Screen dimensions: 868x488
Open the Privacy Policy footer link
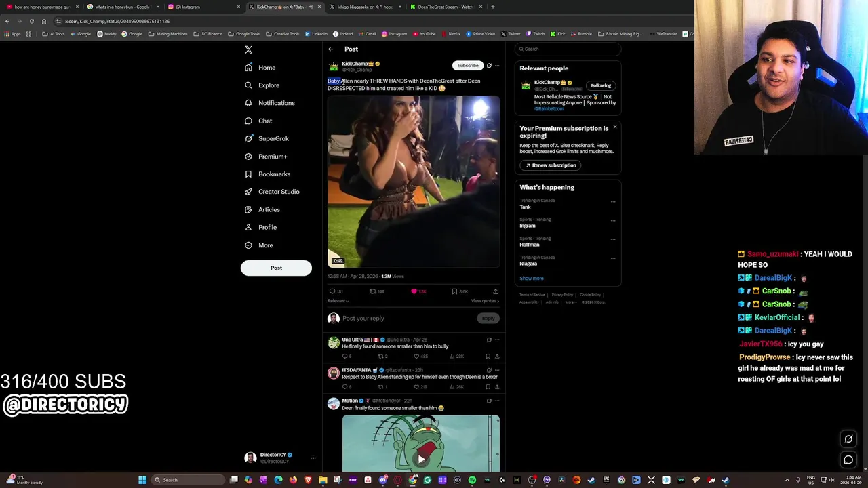(x=562, y=295)
